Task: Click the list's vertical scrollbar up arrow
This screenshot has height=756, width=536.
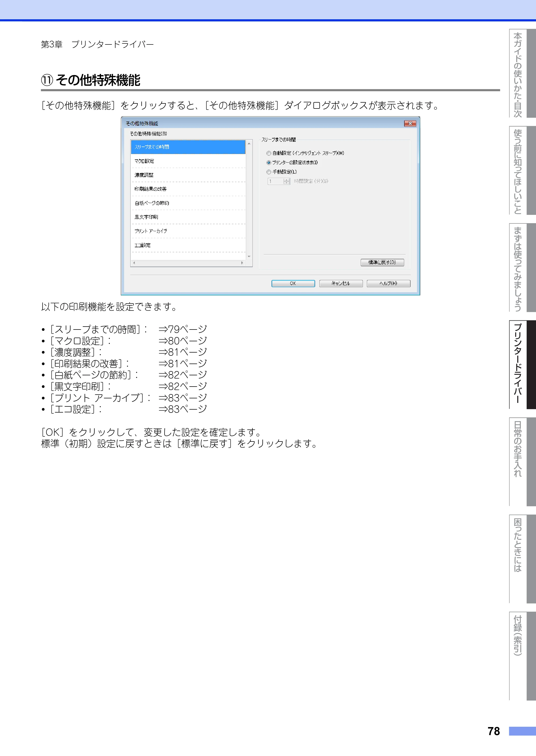Action: pos(249,144)
